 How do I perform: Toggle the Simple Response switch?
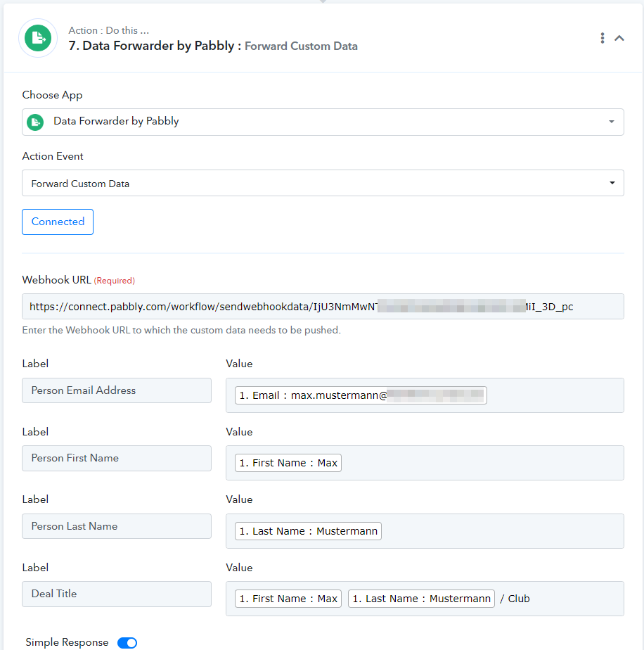127,642
